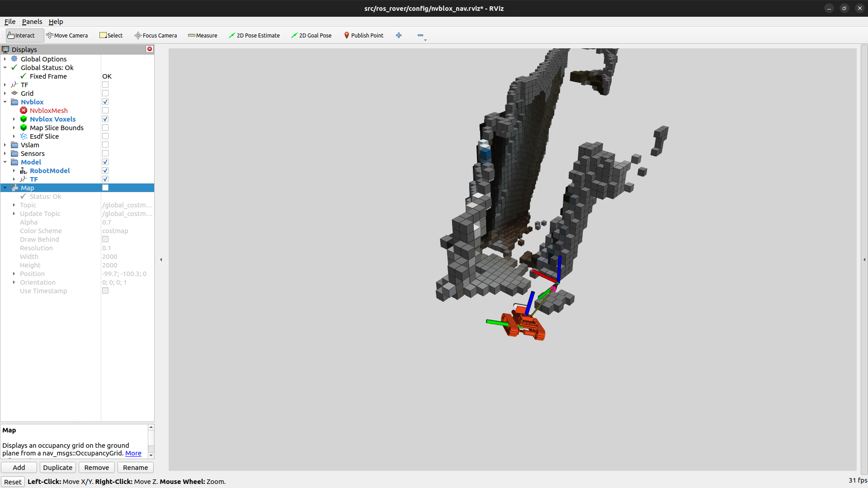
Task: Open the File menu
Action: coord(9,21)
